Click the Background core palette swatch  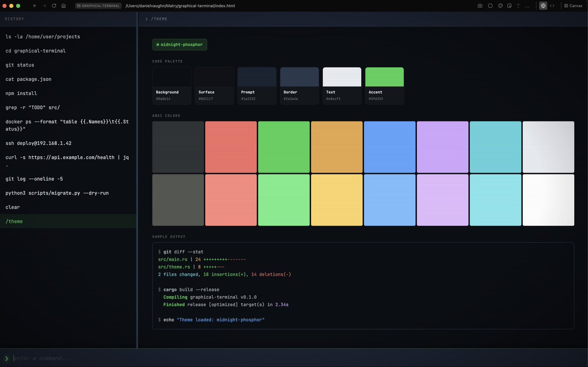click(x=171, y=86)
